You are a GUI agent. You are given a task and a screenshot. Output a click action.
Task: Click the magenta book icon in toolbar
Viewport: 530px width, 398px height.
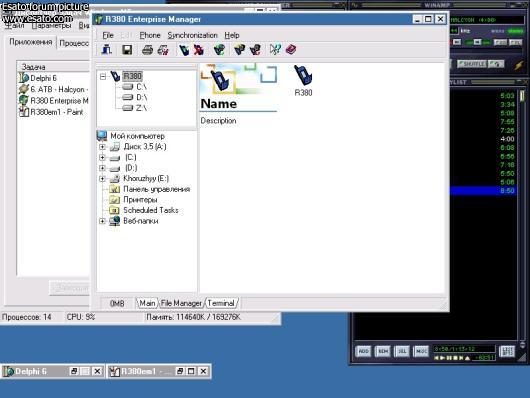pos(291,50)
